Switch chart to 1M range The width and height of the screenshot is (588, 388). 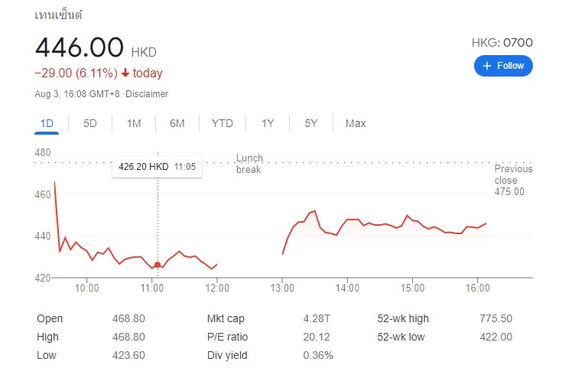pos(134,123)
